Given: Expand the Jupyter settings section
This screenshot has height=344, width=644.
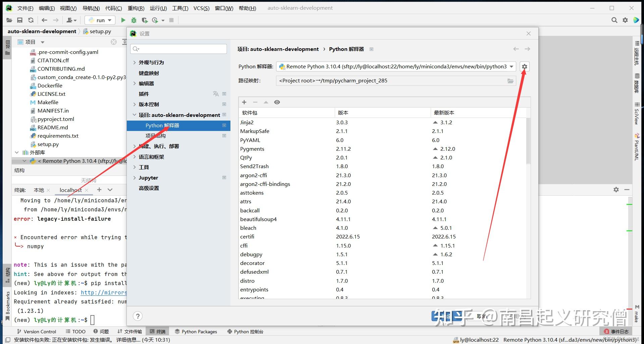Looking at the screenshot, I should [x=135, y=178].
